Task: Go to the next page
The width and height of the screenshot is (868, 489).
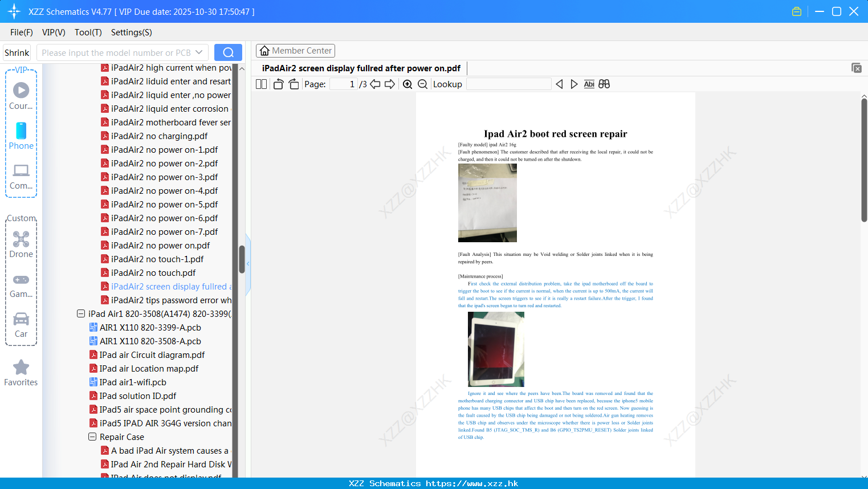Action: [x=390, y=84]
